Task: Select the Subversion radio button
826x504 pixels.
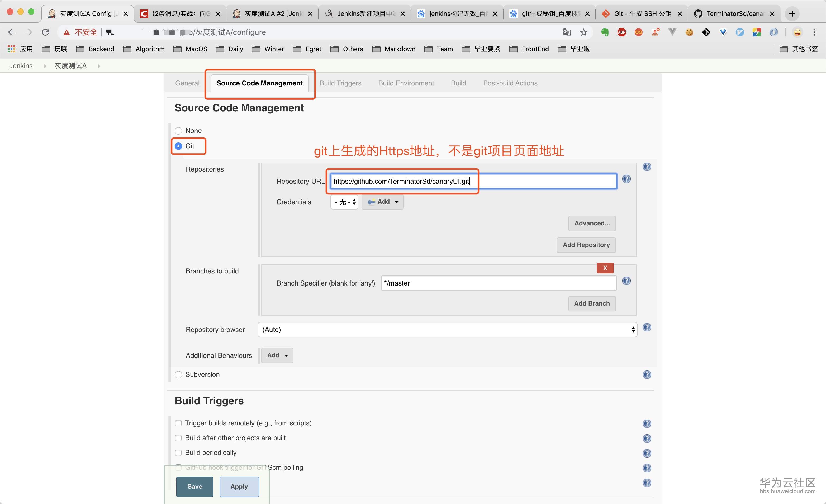Action: pyautogui.click(x=178, y=375)
